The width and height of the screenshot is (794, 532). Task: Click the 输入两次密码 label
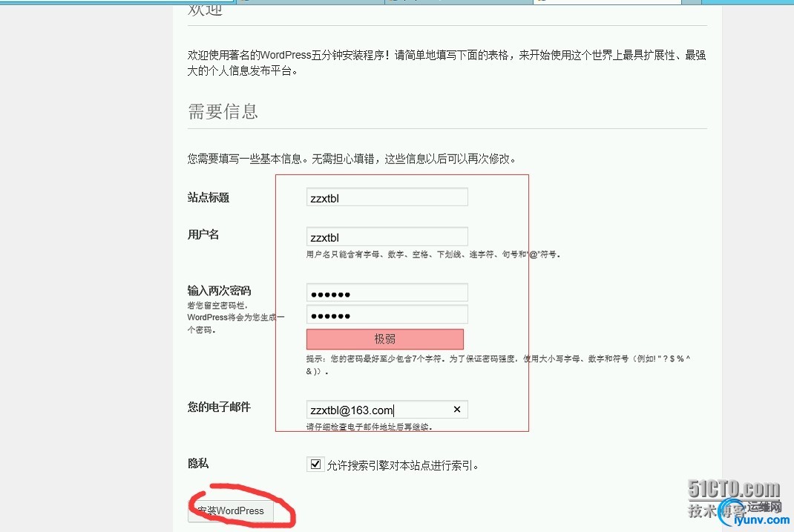pos(219,291)
